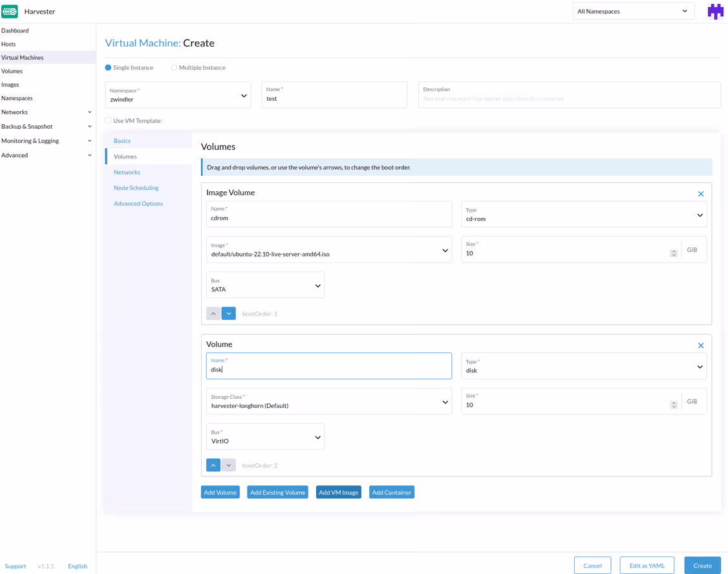Click the Edit as YAML button
The image size is (728, 574).
click(x=647, y=566)
